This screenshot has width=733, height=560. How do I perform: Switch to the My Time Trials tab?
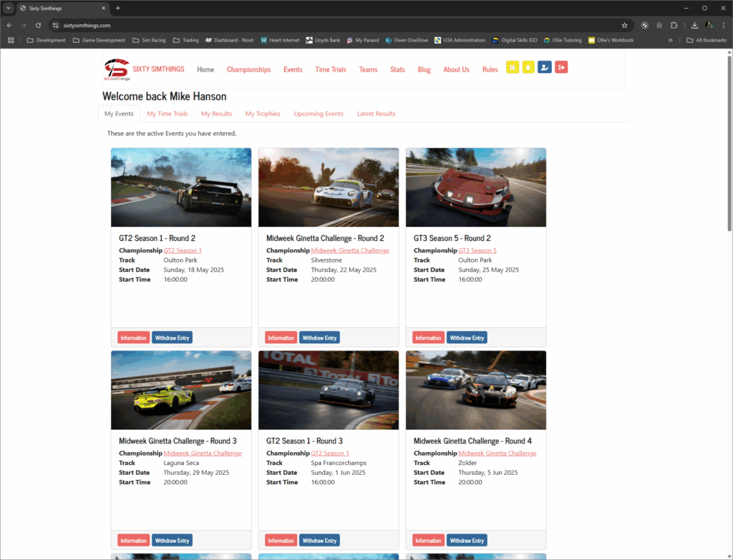[168, 114]
